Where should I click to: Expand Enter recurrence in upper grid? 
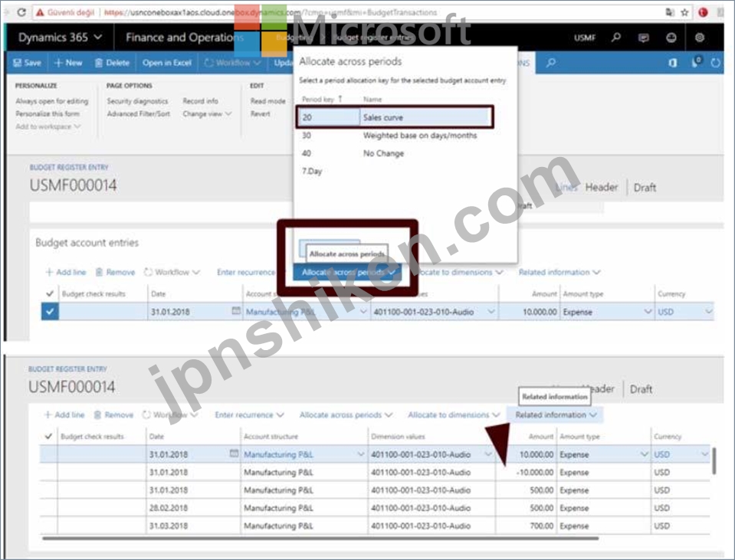(247, 272)
